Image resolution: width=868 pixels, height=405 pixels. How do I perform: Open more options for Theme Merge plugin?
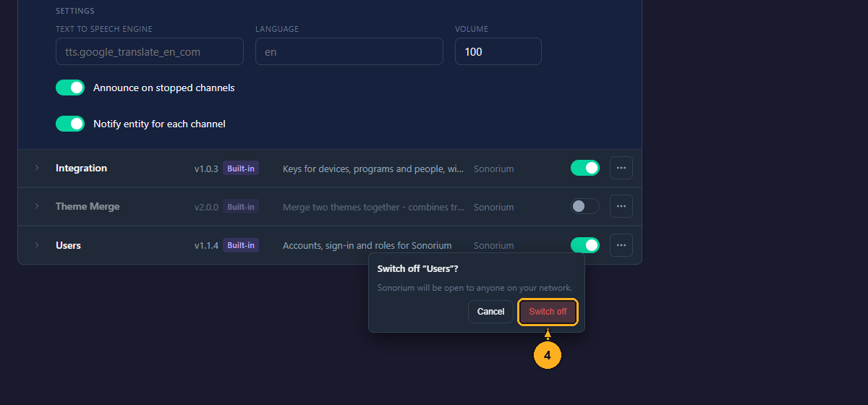(x=621, y=206)
